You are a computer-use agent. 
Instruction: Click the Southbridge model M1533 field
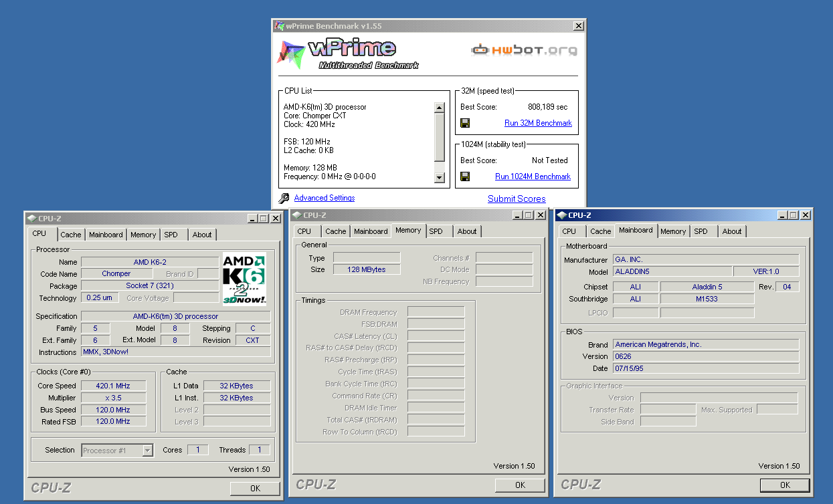[x=707, y=299]
